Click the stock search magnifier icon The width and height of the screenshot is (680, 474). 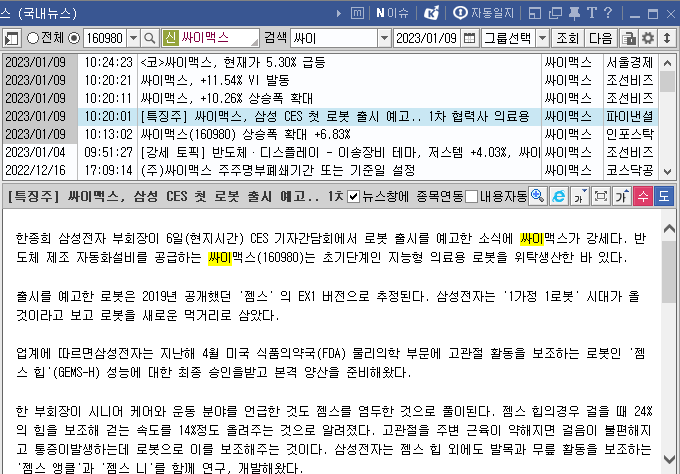150,38
